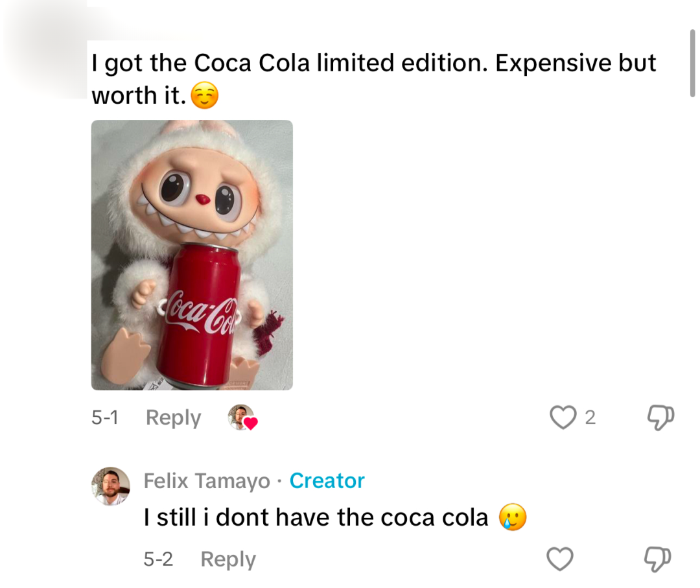The image size is (700, 588).
Task: Click the "I still i dont have" reply text
Action: (316, 518)
